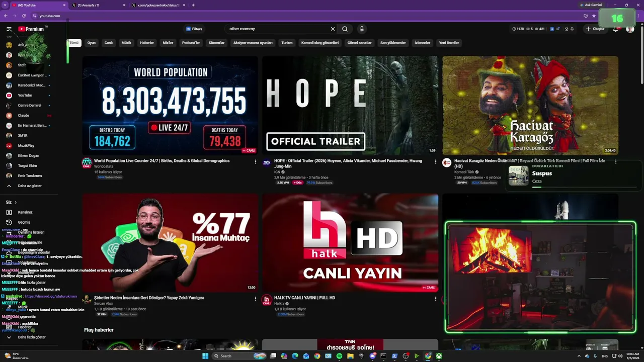The height and width of the screenshot is (362, 644).
Task: Select the Turizm filter chip
Action: pyautogui.click(x=287, y=43)
